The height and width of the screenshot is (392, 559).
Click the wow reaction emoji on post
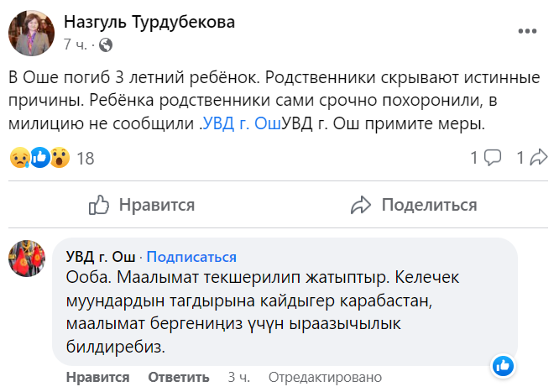click(x=59, y=157)
